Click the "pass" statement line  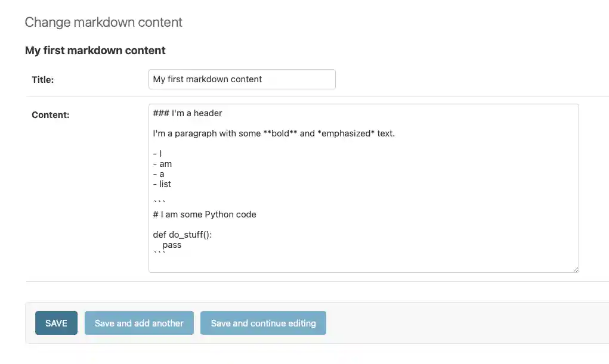pos(172,244)
